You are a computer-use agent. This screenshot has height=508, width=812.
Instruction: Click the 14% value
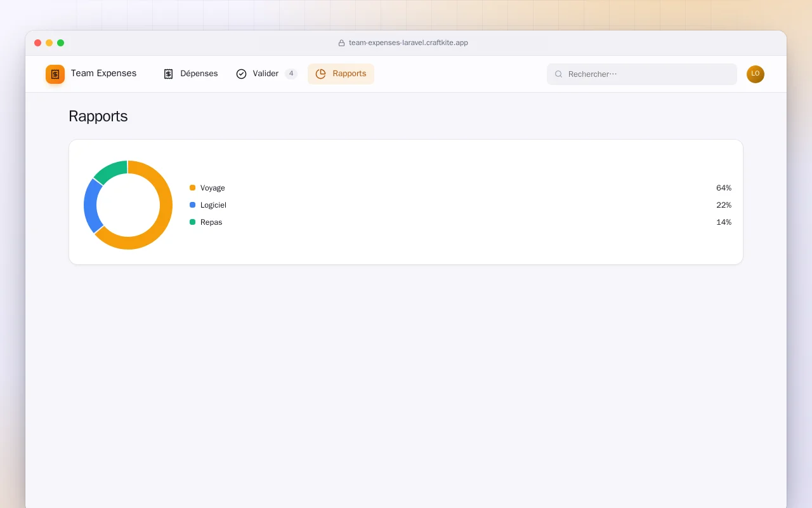click(724, 222)
